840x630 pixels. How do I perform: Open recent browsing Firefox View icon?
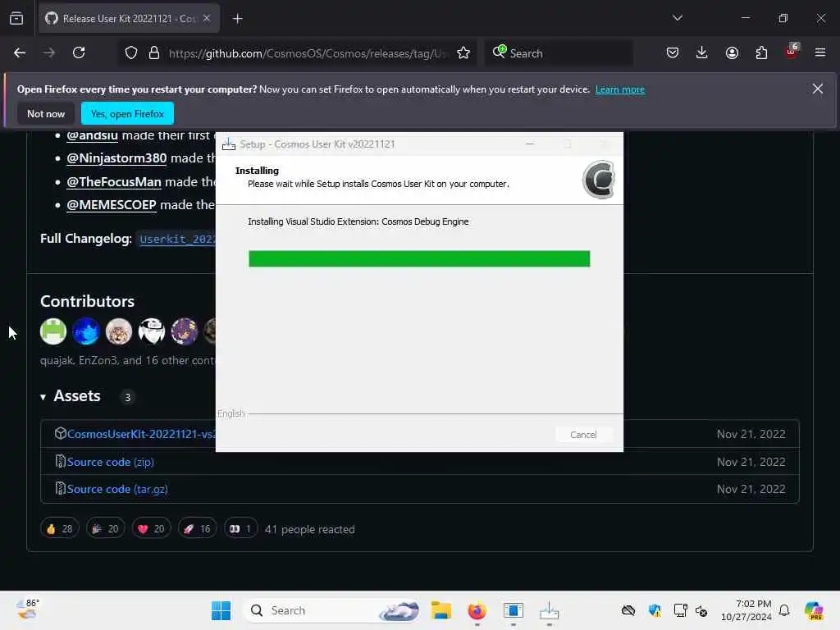[x=16, y=18]
